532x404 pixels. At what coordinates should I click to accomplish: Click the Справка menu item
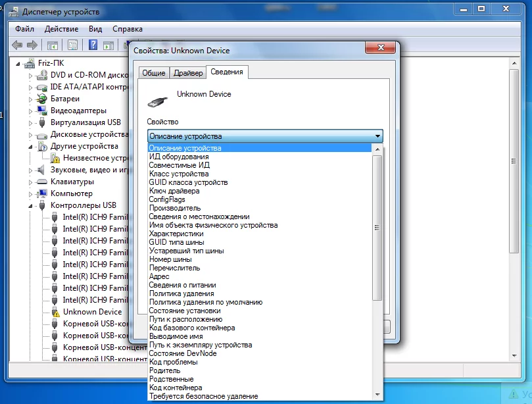tap(127, 29)
